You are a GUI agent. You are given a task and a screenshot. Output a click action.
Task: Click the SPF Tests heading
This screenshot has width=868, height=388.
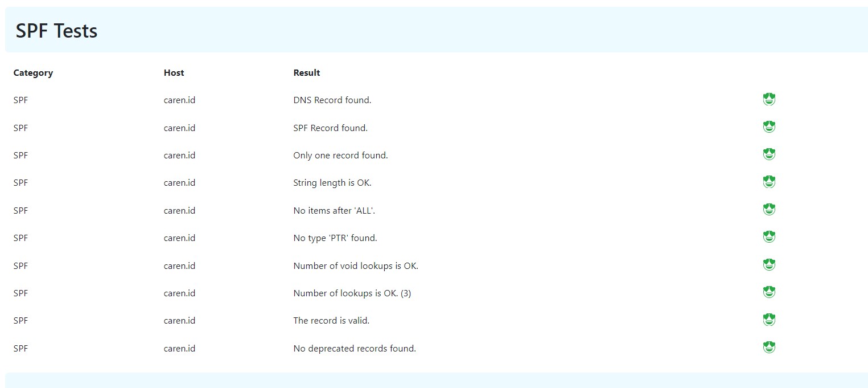pos(56,31)
